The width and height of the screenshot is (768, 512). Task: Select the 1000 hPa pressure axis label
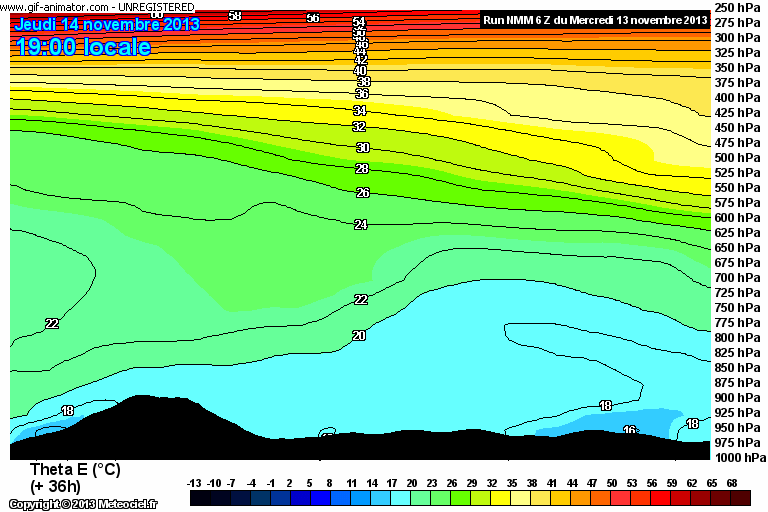tap(739, 457)
